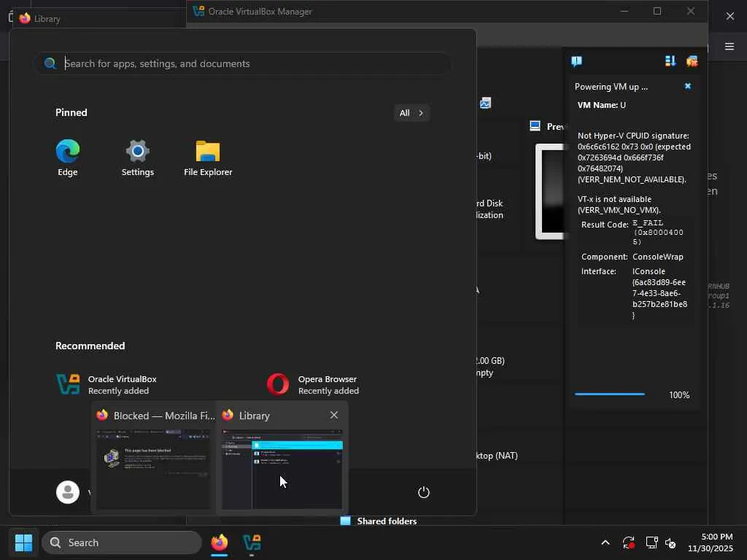Viewport: 747px width, 560px height.
Task: Open Edge from pinned apps
Action: [68, 157]
